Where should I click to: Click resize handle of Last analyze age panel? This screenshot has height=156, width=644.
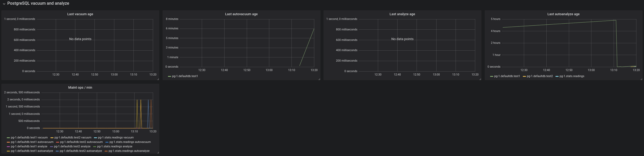(x=480, y=79)
